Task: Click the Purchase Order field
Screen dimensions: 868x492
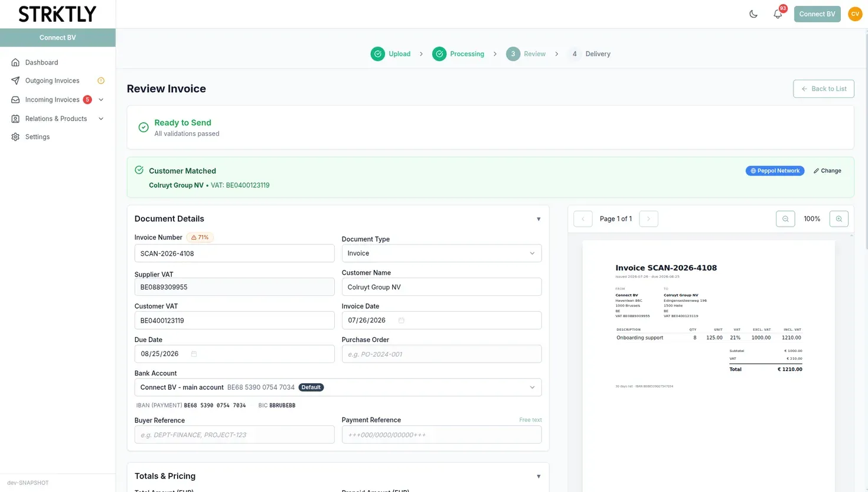Action: pos(442,354)
